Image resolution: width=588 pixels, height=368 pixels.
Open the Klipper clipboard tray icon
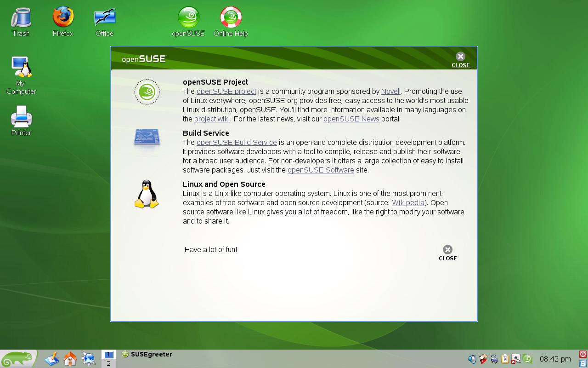tap(505, 359)
